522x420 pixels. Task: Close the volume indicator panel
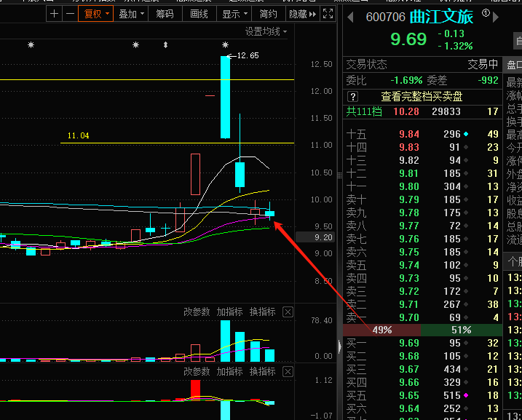[288, 312]
